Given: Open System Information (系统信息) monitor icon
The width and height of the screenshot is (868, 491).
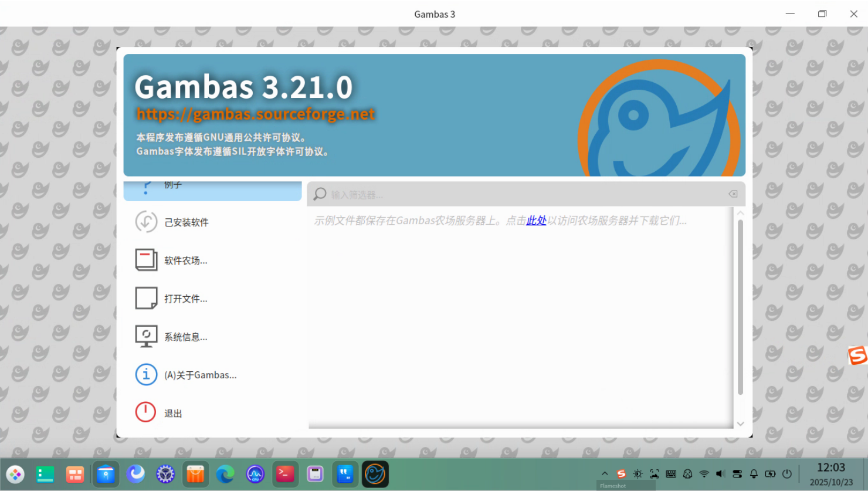Looking at the screenshot, I should point(146,336).
